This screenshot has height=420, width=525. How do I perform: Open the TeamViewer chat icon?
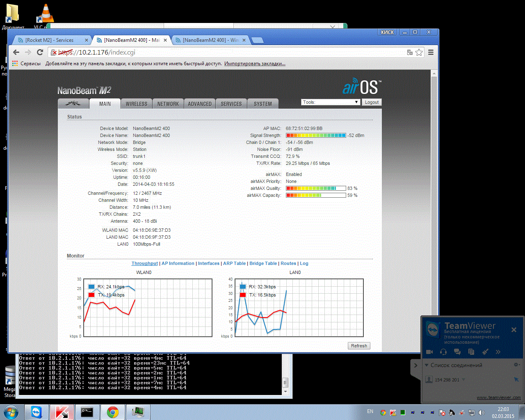point(457,352)
